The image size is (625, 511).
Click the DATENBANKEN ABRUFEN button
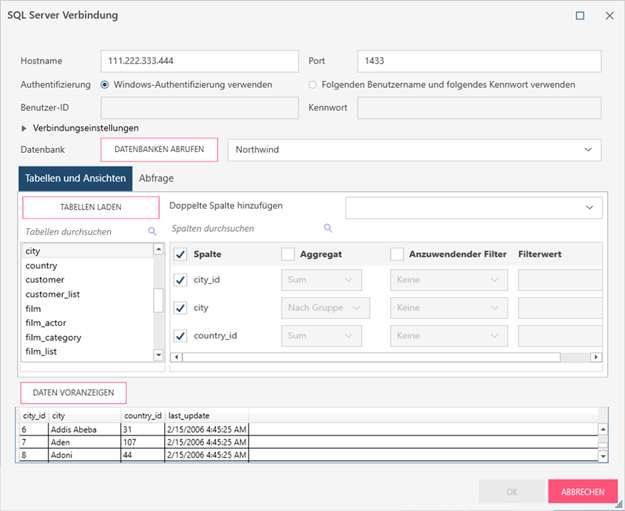click(159, 149)
